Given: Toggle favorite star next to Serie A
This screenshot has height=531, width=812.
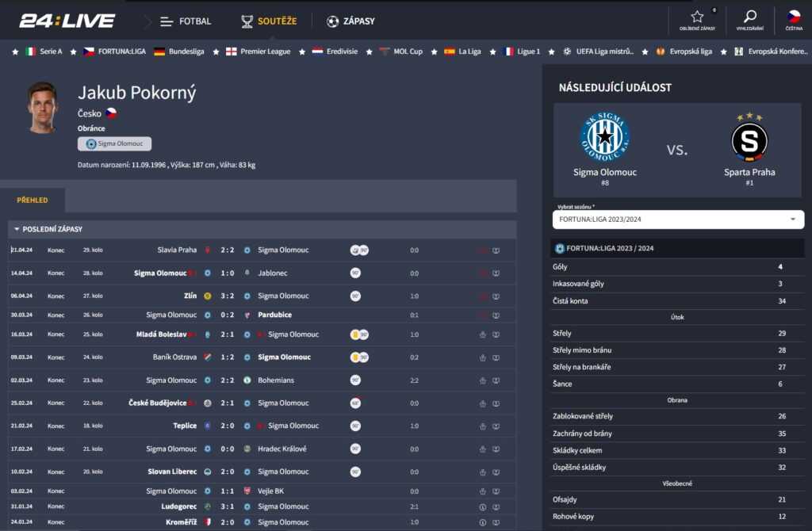Looking at the screenshot, I should [15, 52].
